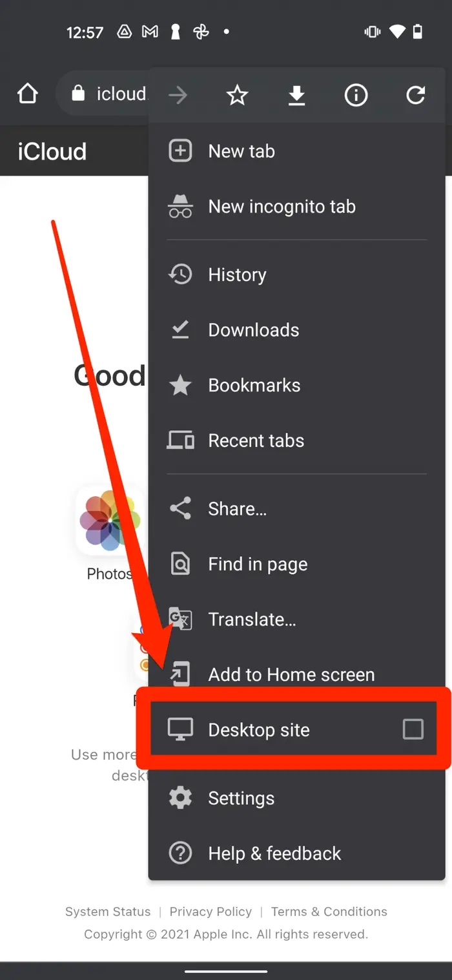Reload the page with refresh icon
The width and height of the screenshot is (452, 980).
tap(415, 96)
